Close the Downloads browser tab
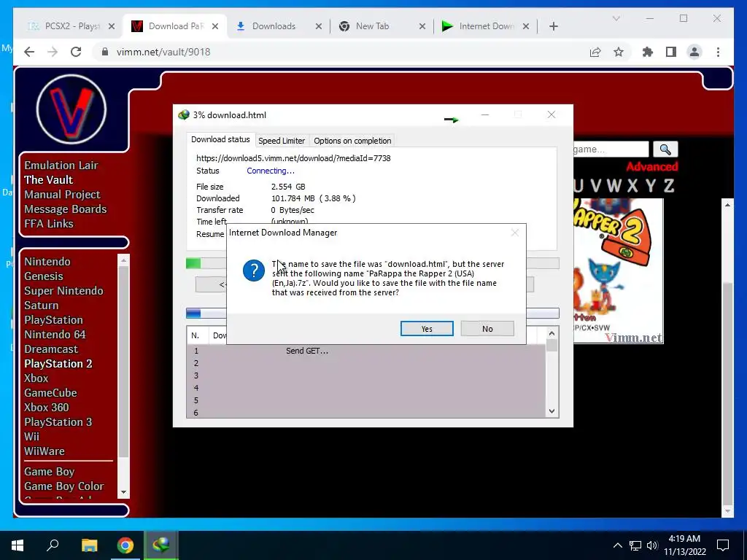This screenshot has height=560, width=747. 318,26
